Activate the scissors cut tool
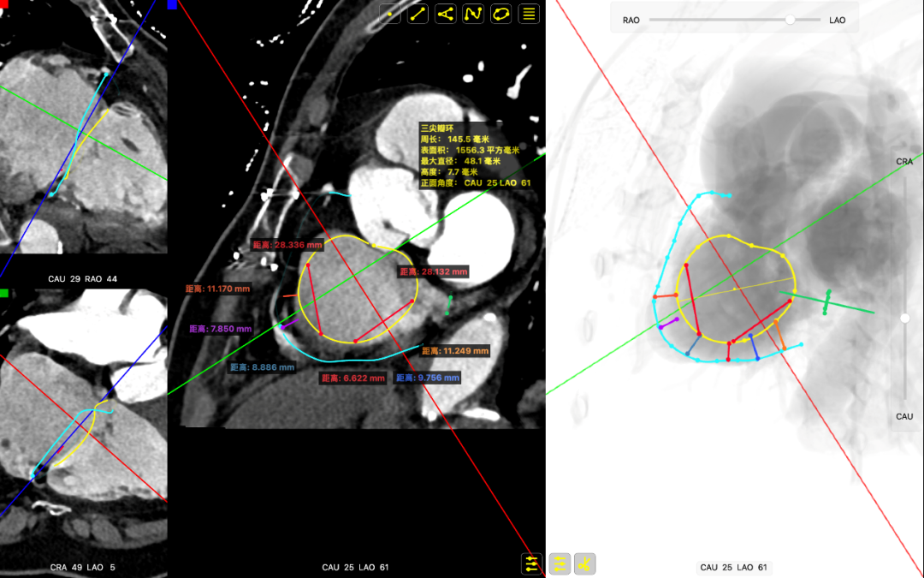The image size is (924, 578). [585, 563]
